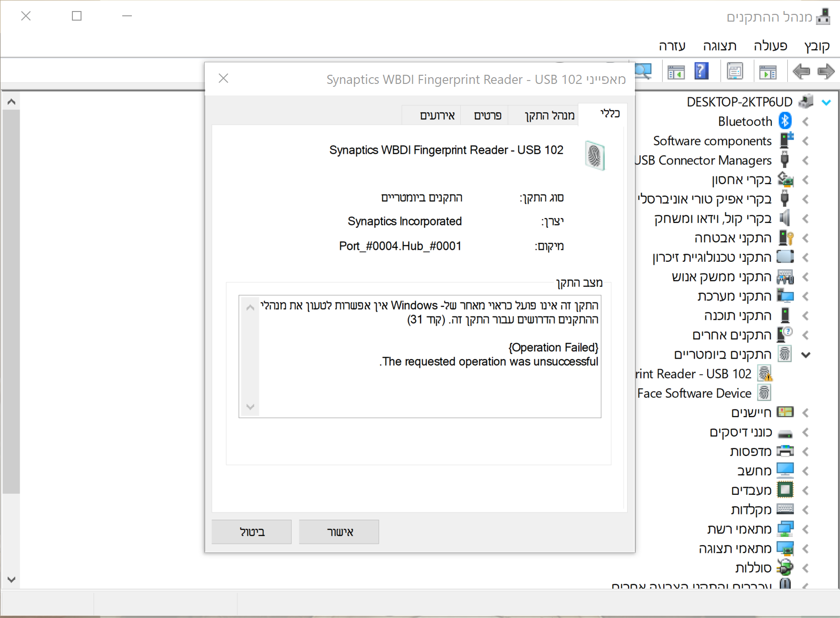Click the action pane toolbar icon left of help
Image resolution: width=840 pixels, height=618 pixels.
tap(676, 72)
